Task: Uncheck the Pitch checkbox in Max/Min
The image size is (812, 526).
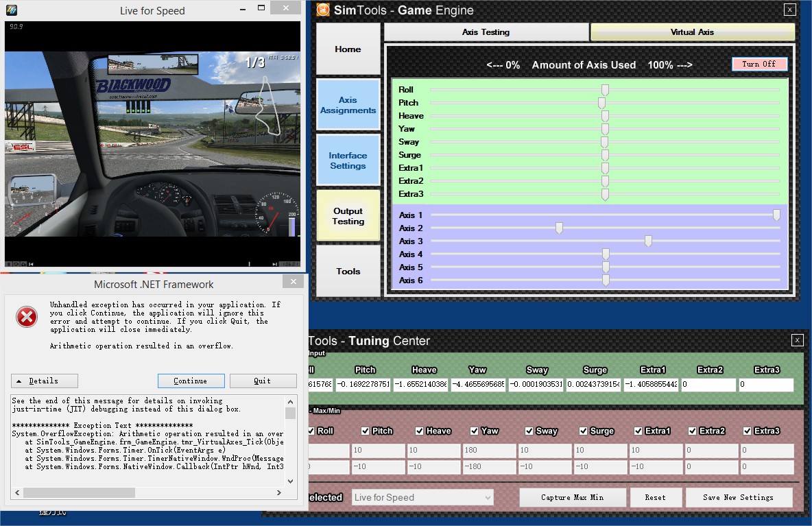Action: tap(365, 431)
